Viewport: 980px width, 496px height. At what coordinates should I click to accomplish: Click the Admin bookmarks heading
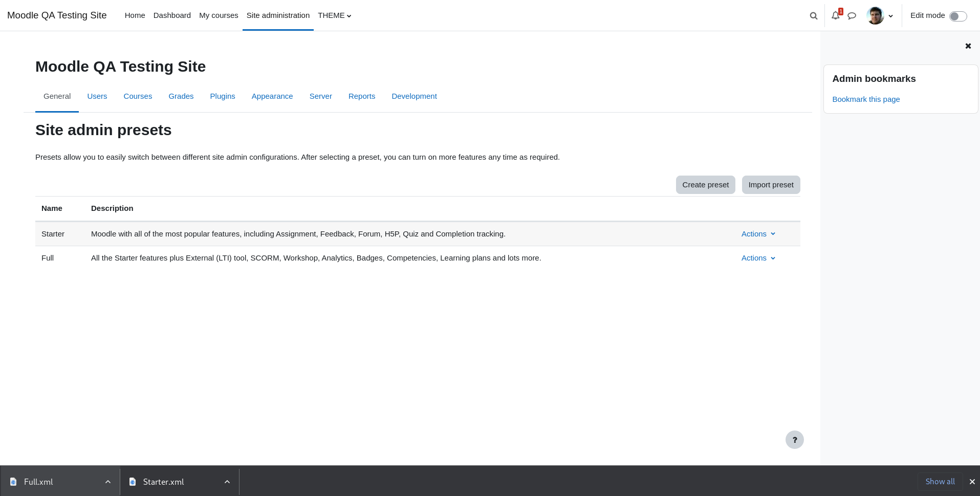coord(874,79)
